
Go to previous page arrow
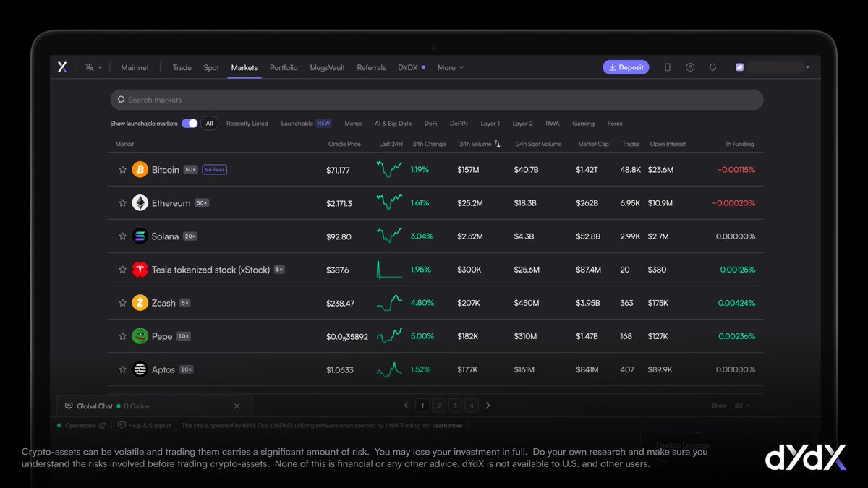point(406,406)
